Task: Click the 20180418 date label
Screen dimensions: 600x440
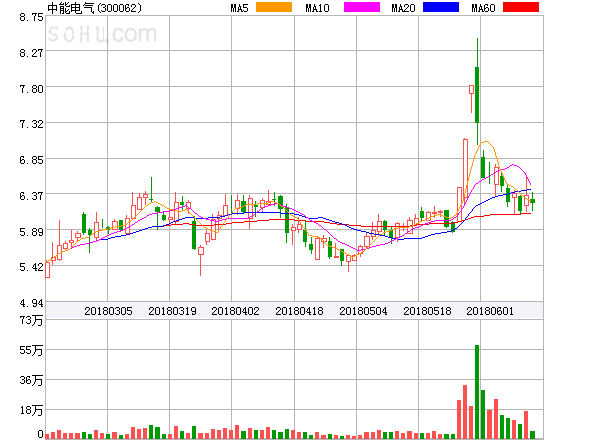Action: pyautogui.click(x=299, y=311)
